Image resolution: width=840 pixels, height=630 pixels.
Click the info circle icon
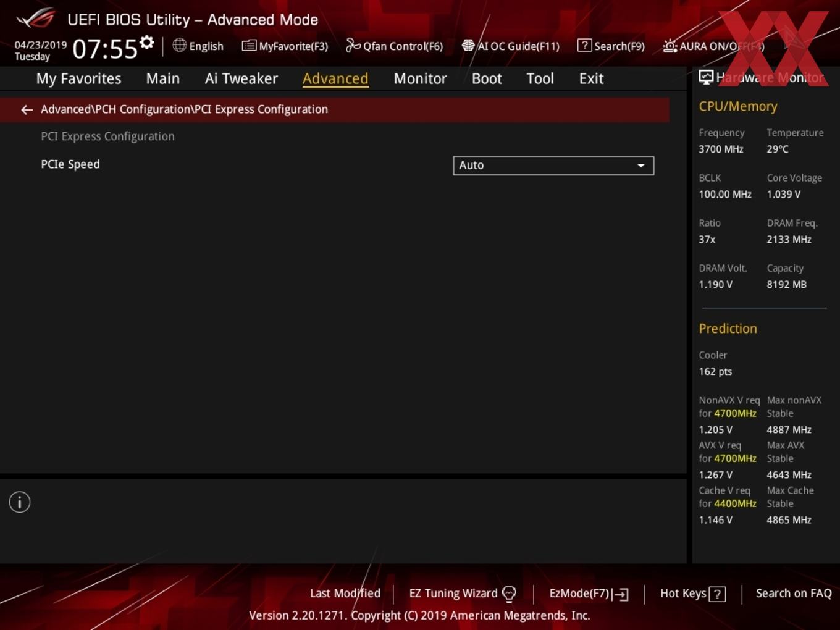point(20,502)
